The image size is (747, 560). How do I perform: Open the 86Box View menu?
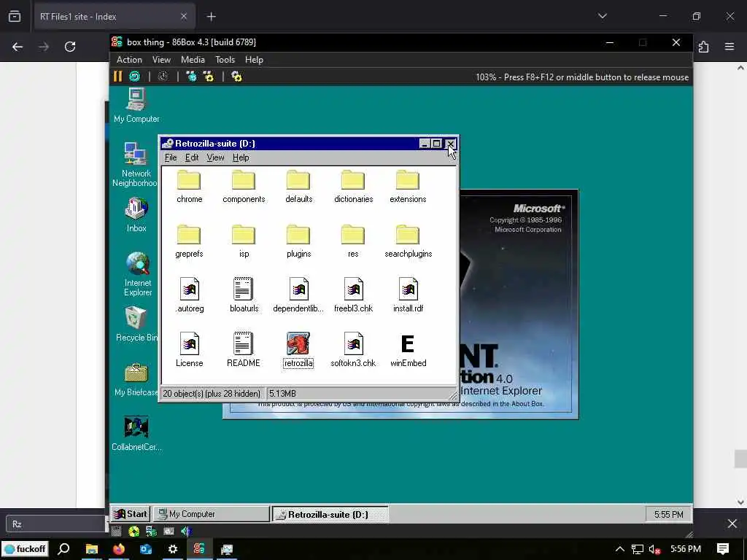point(161,60)
